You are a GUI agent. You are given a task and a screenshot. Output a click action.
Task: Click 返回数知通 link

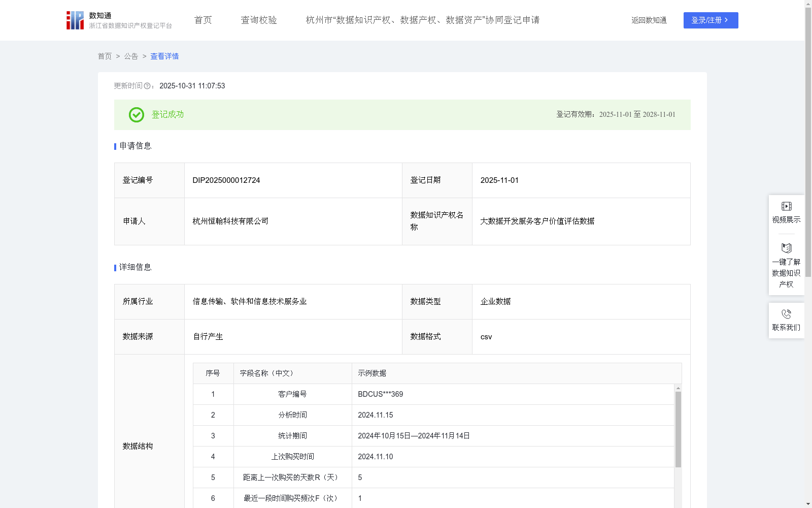coord(649,20)
